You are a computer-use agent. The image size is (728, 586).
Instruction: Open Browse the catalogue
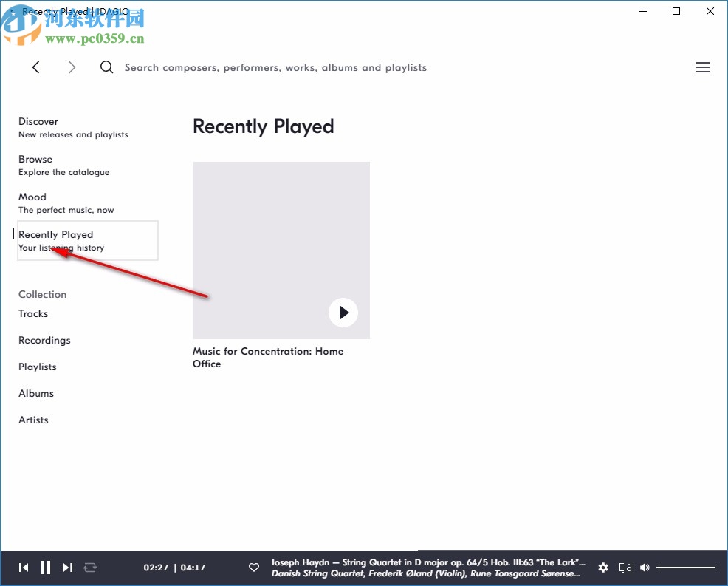pos(64,166)
